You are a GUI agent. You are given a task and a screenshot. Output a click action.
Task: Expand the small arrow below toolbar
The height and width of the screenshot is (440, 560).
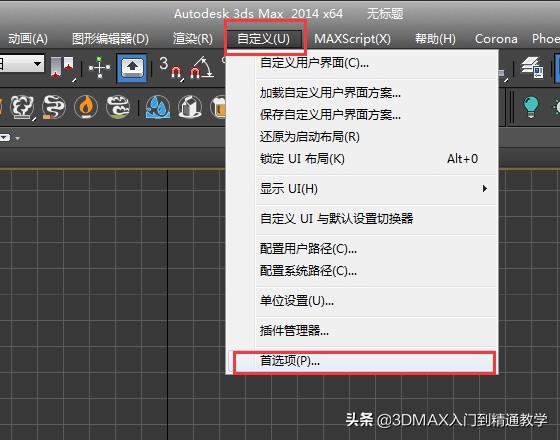(x=18, y=138)
